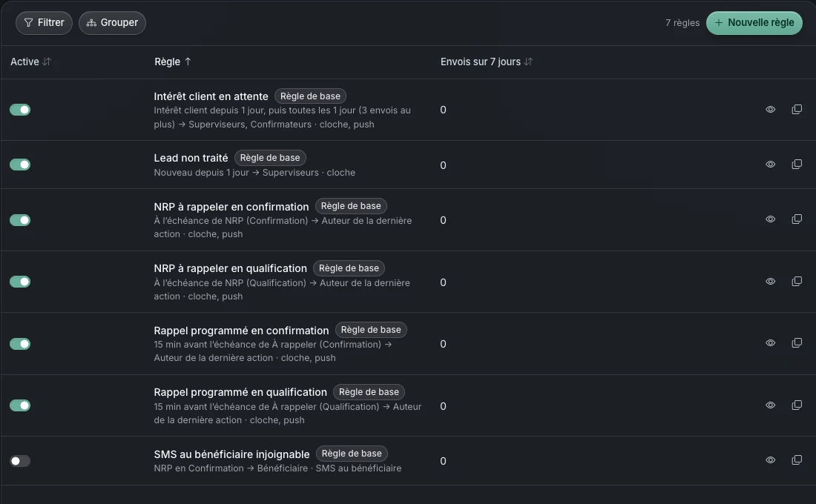Open the 'Intérêt client en attente' rule title
The width and height of the screenshot is (816, 504).
(211, 96)
